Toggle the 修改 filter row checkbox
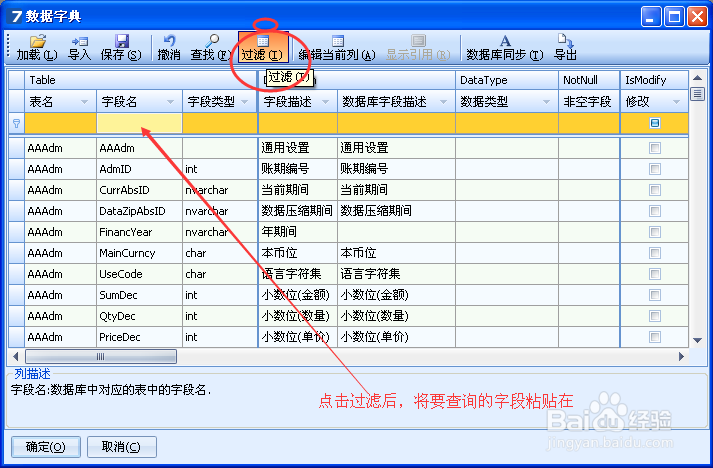This screenshot has width=713, height=468. pos(655,123)
